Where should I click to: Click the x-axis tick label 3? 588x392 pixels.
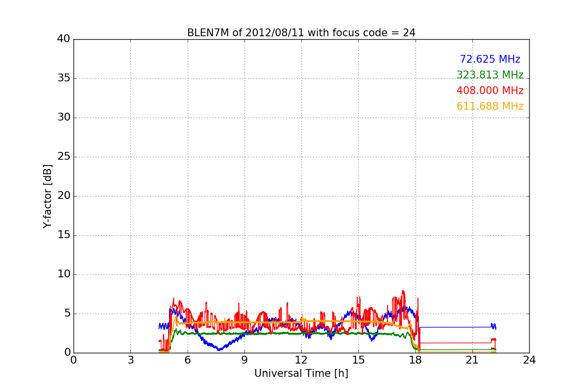point(130,360)
